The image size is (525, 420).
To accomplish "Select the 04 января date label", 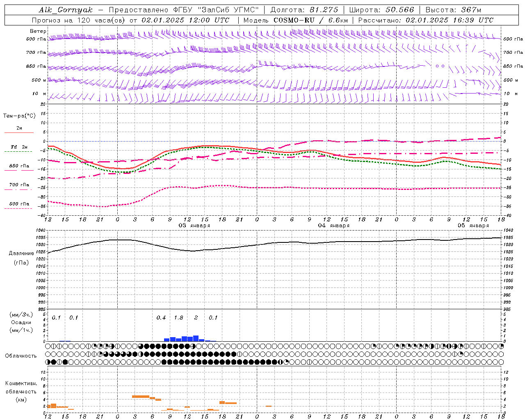I will [334, 225].
